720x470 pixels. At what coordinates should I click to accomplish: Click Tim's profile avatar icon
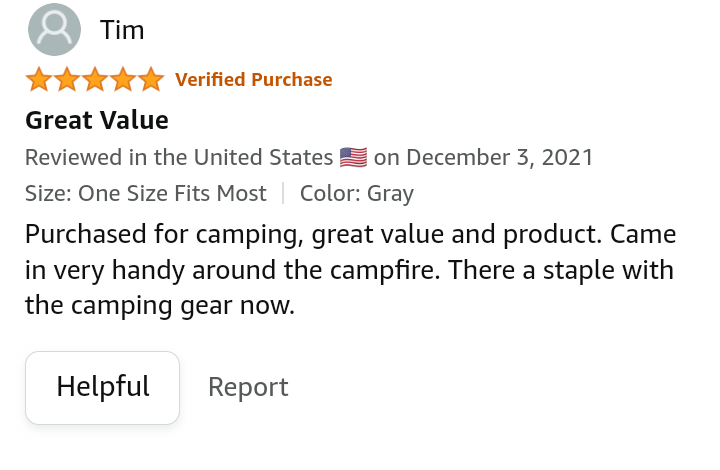coord(55,30)
